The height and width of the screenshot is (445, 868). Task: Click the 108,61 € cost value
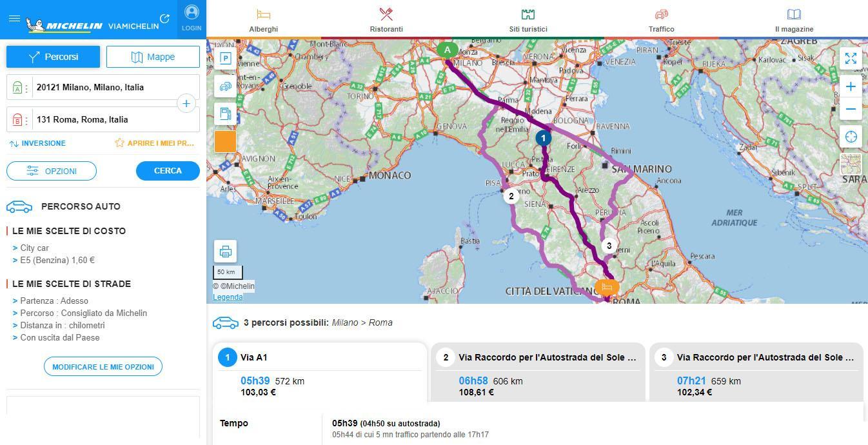click(477, 392)
